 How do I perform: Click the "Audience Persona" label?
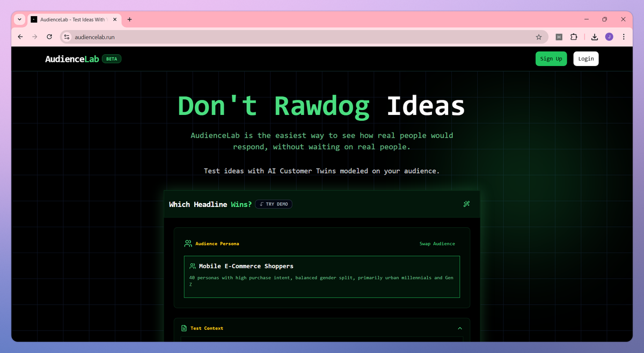[x=217, y=244]
